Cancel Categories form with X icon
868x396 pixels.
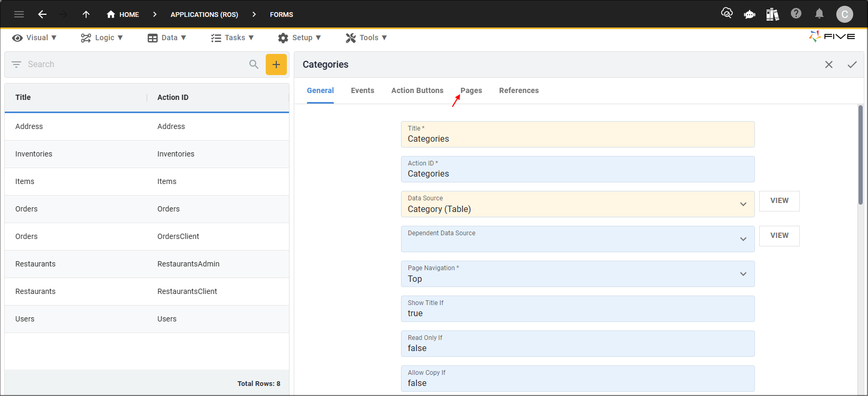829,65
